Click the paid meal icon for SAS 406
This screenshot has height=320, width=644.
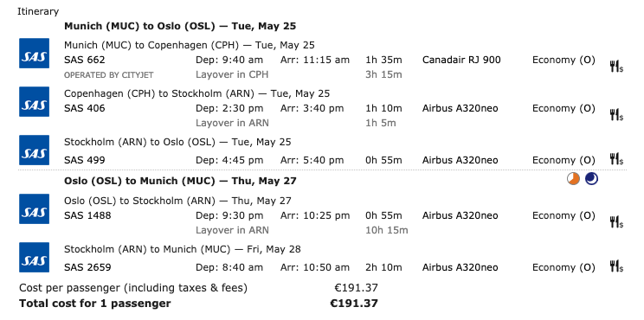click(616, 115)
